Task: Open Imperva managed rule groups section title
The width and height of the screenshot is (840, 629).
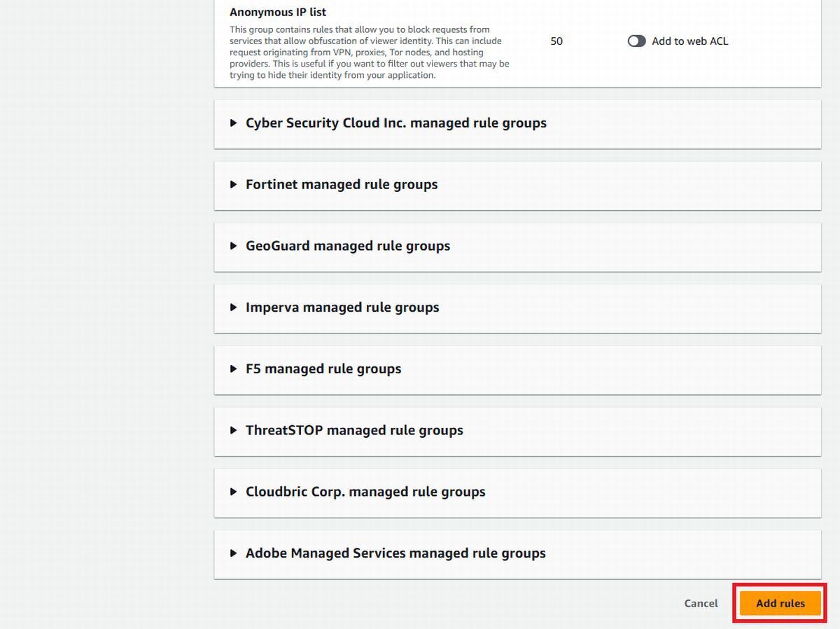Action: 342,307
